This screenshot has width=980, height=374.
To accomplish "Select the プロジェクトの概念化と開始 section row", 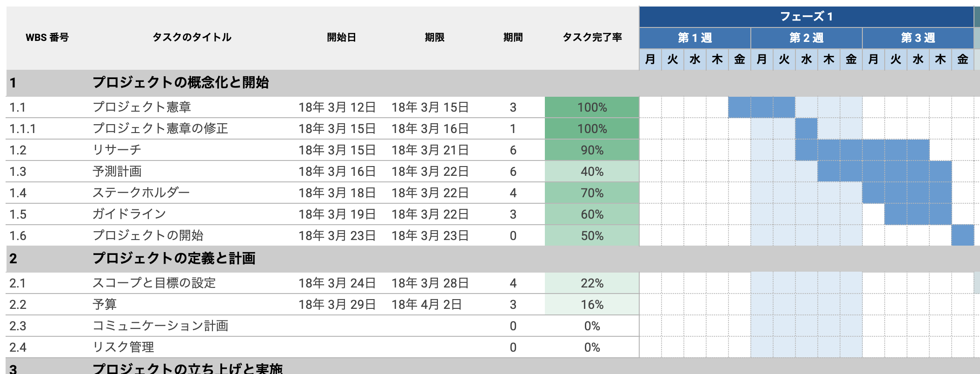I will tap(180, 83).
